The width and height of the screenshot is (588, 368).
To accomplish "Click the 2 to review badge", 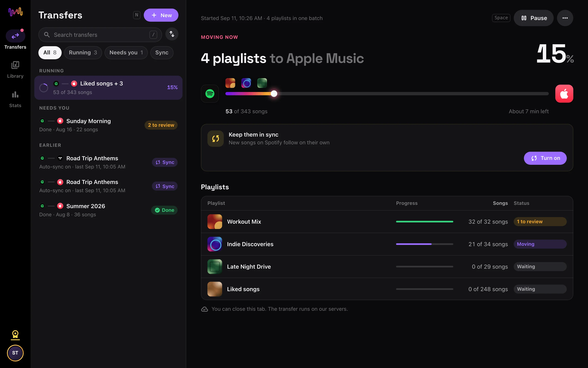I will (161, 125).
